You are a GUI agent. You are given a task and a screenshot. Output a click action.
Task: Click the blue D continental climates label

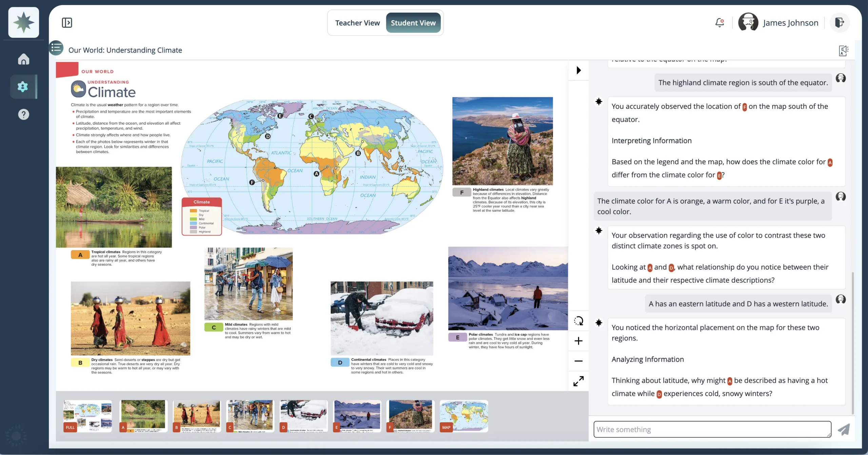pos(340,362)
